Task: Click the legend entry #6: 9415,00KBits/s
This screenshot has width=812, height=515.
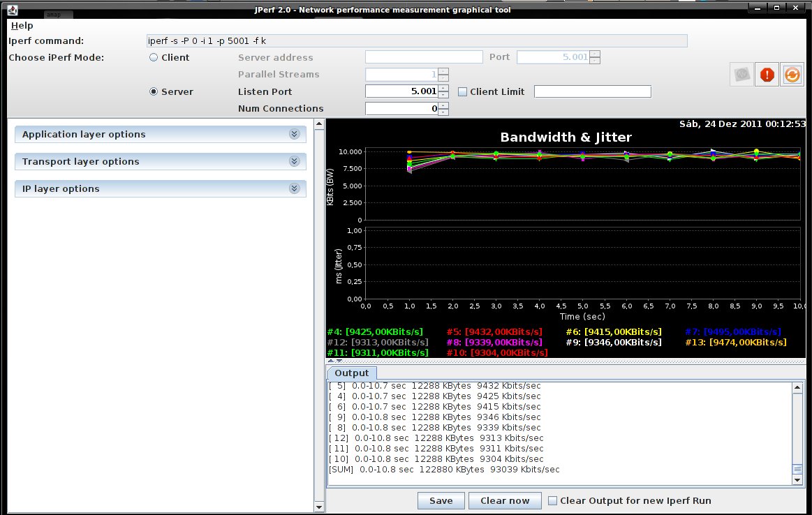Action: [x=614, y=331]
